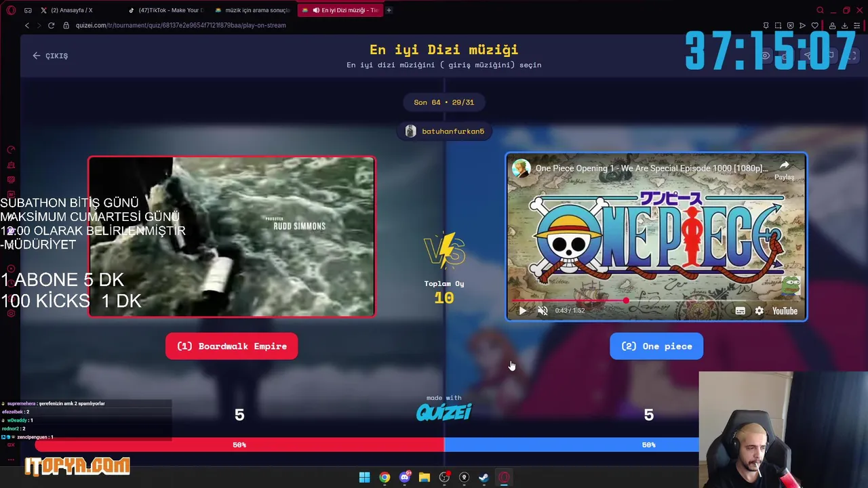This screenshot has height=488, width=868.
Task: Open a new tab with the plus button
Action: tap(389, 10)
